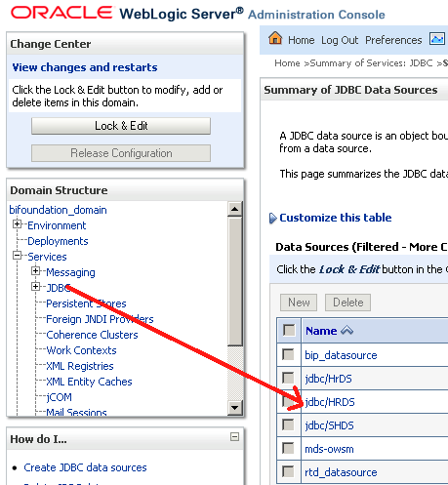Open the jdbc/SHDS data source
The height and width of the screenshot is (485, 448).
coord(329,425)
